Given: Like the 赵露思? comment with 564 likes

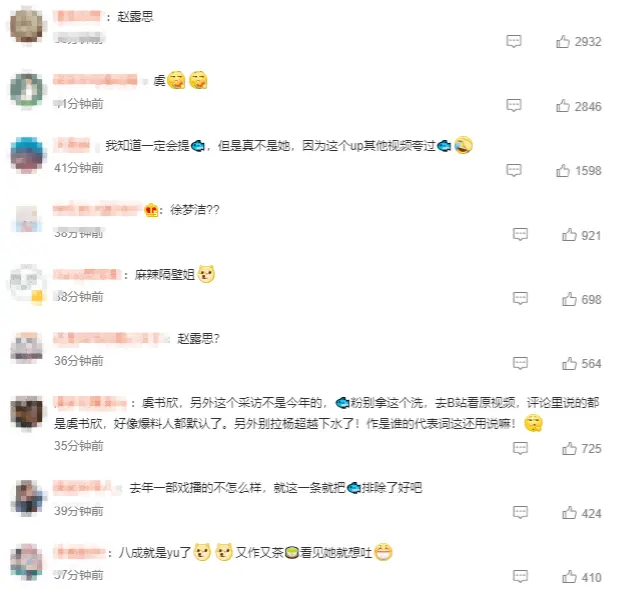Looking at the screenshot, I should tap(569, 363).
